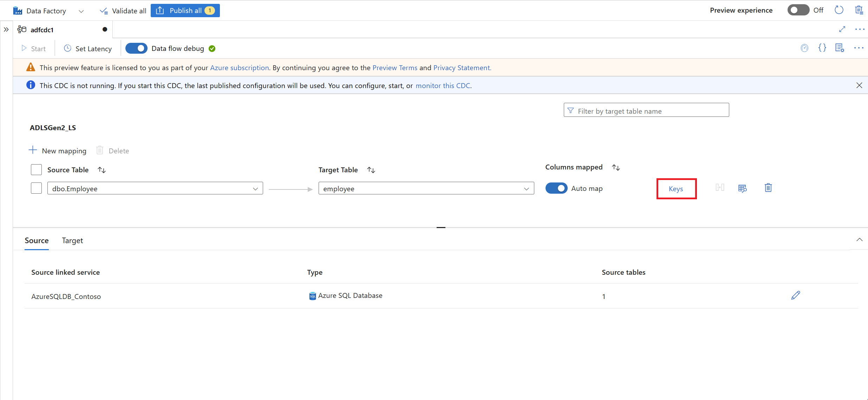The image size is (868, 400).
Task: Click the data preview table icon
Action: (x=743, y=188)
